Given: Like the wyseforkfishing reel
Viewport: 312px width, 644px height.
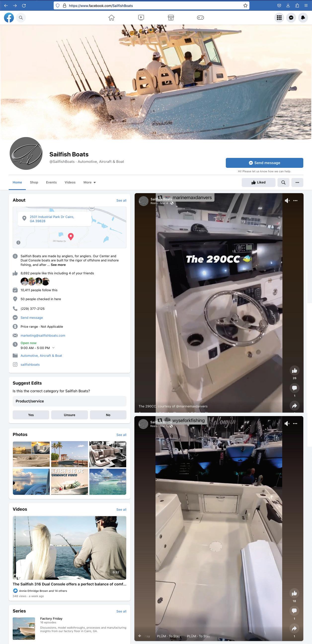Looking at the screenshot, I should coord(294,593).
